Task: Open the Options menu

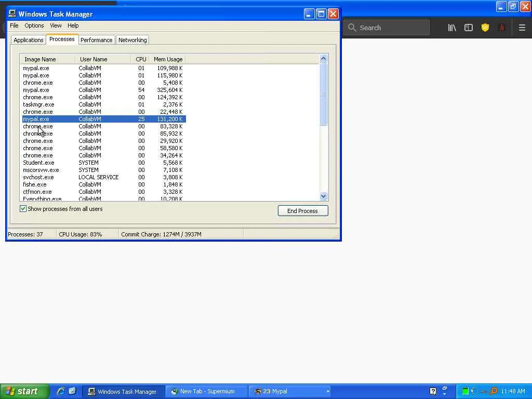Action: tap(34, 25)
